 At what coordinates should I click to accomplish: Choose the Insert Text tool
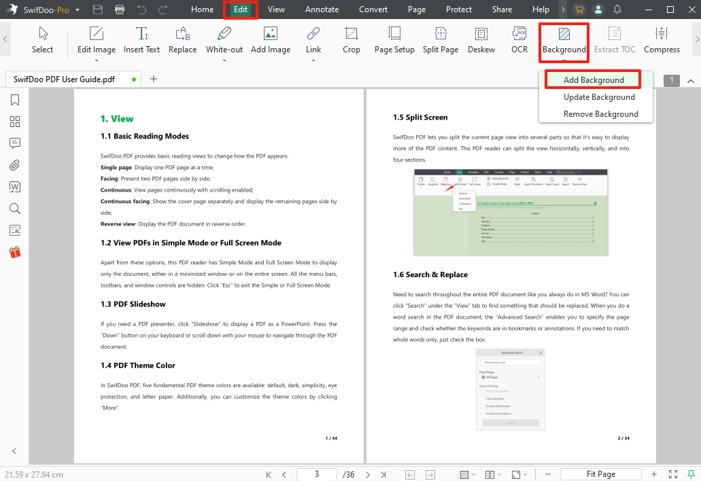(x=141, y=40)
